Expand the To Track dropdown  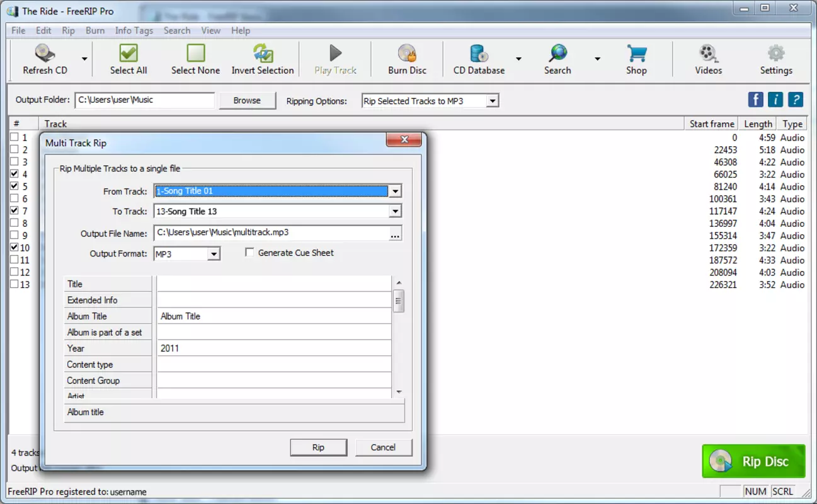point(395,212)
